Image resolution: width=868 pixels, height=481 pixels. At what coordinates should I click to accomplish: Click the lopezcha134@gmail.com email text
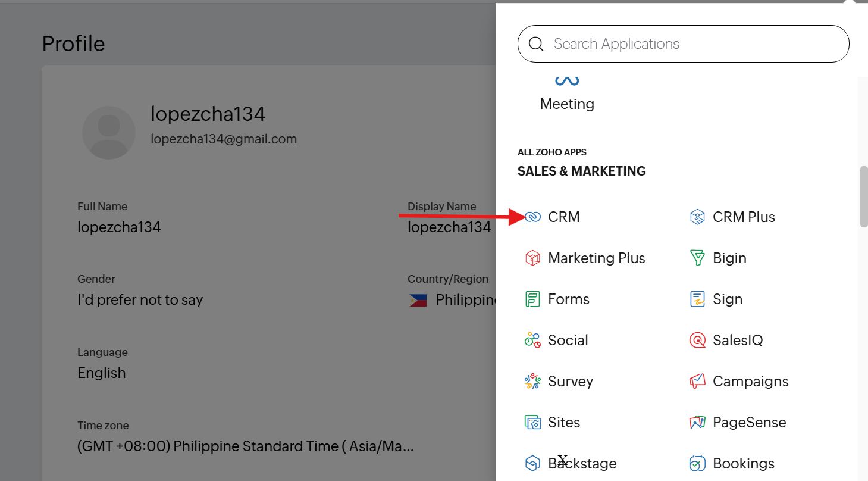(x=224, y=139)
